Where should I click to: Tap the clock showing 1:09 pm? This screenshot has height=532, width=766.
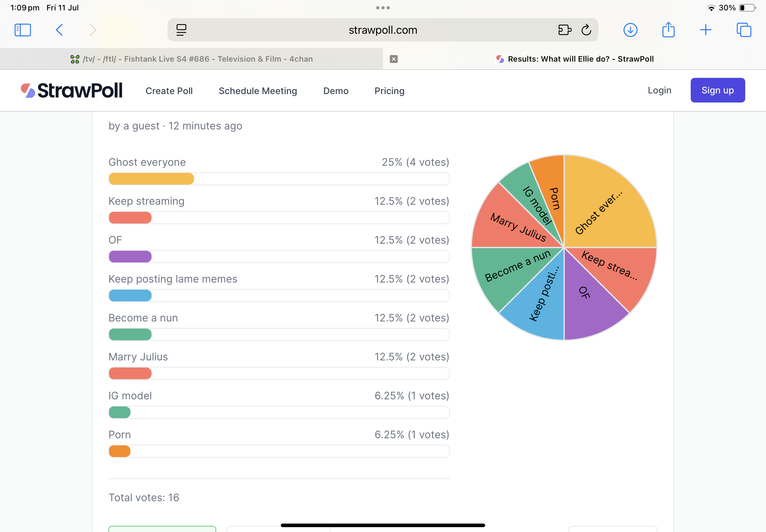point(25,8)
